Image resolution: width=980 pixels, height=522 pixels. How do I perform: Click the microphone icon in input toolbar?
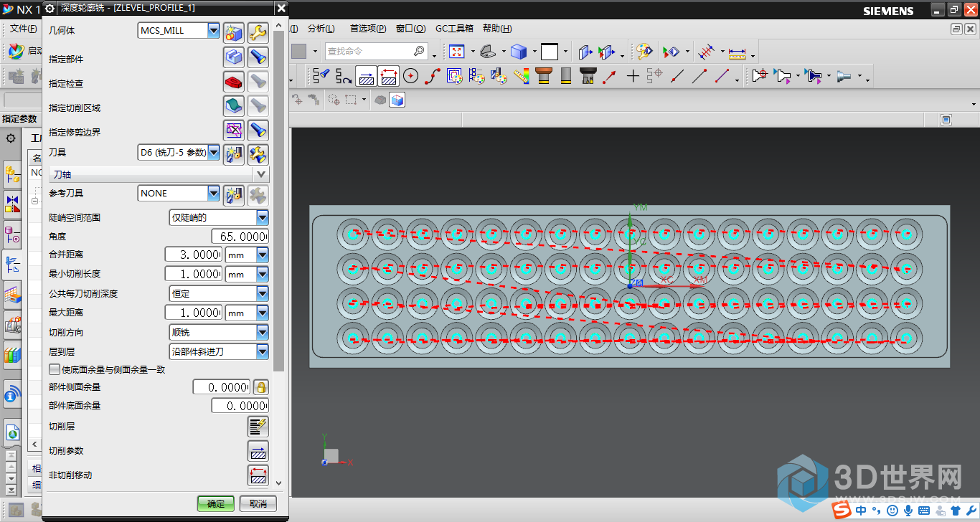coord(908,511)
